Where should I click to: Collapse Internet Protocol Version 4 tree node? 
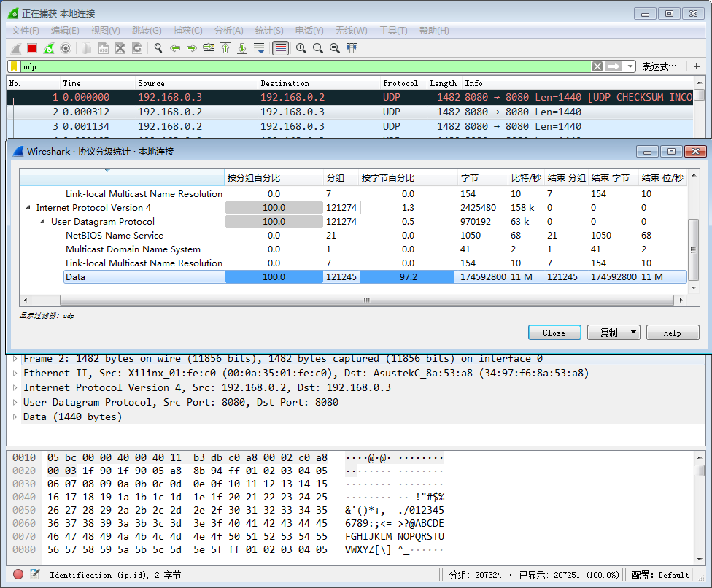pos(28,207)
